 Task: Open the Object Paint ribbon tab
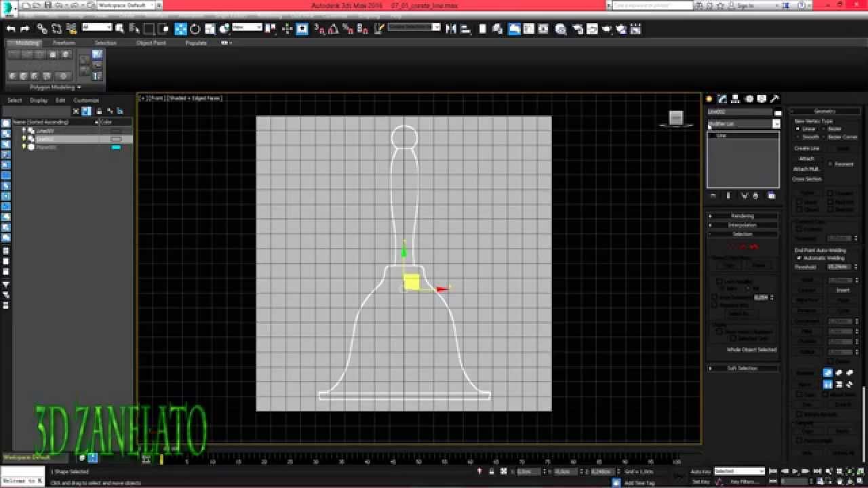pyautogui.click(x=151, y=43)
